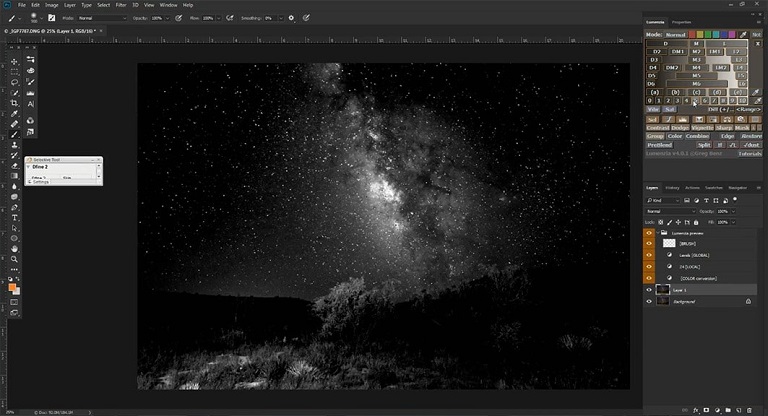Screen dimensions: 768x416
Task: Switch to the History tab
Action: tap(672, 187)
